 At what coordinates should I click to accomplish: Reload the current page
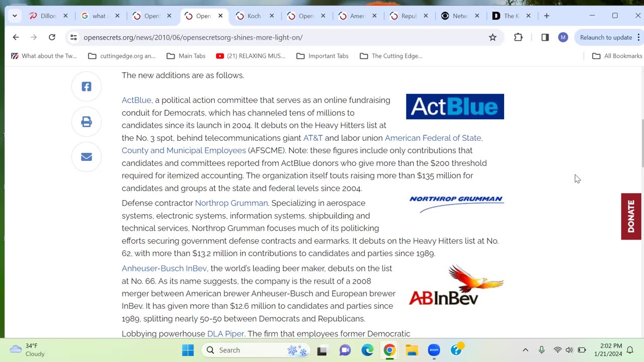[52, 37]
